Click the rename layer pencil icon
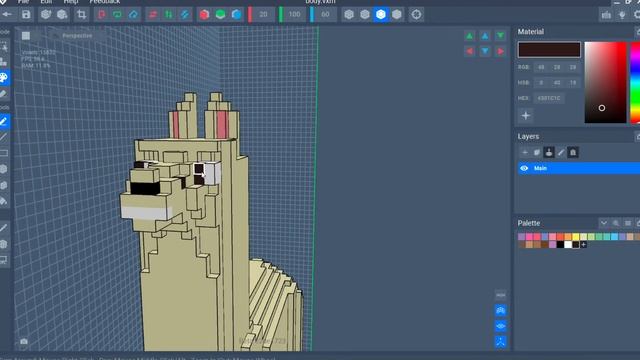 tap(561, 152)
